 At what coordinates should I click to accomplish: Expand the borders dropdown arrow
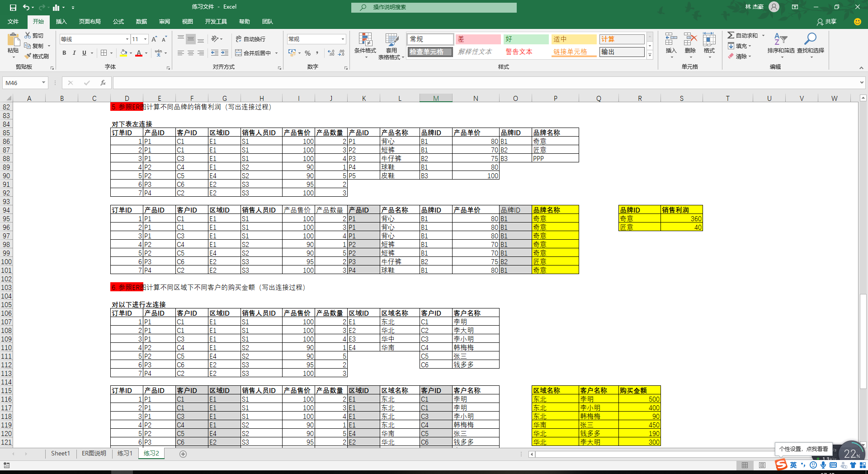tap(111, 53)
